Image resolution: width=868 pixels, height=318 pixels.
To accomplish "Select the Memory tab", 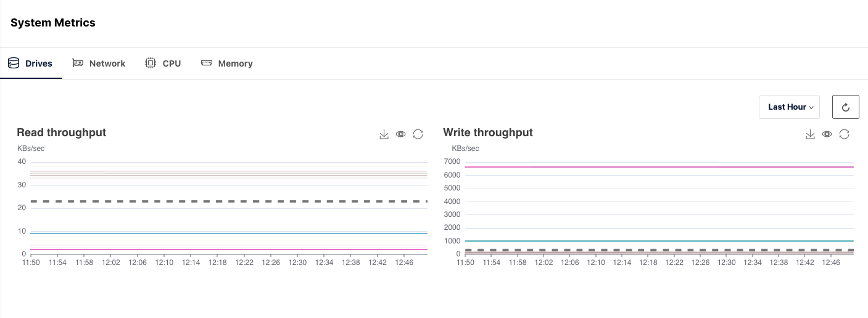I will pos(235,63).
